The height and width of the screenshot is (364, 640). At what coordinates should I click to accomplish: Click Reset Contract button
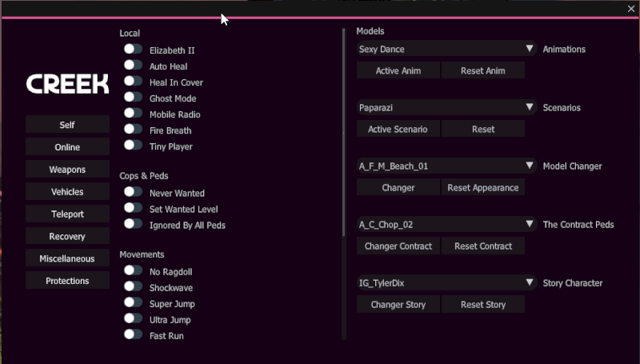(x=483, y=246)
